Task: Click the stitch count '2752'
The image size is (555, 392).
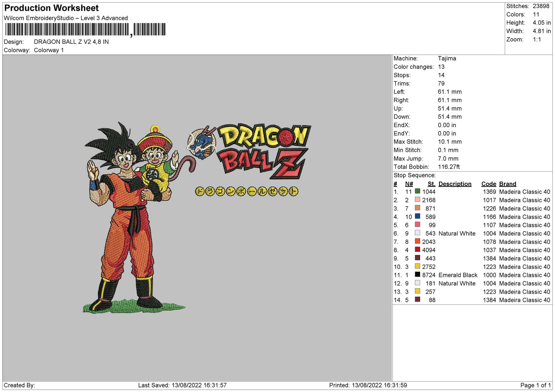Action: coord(429,267)
